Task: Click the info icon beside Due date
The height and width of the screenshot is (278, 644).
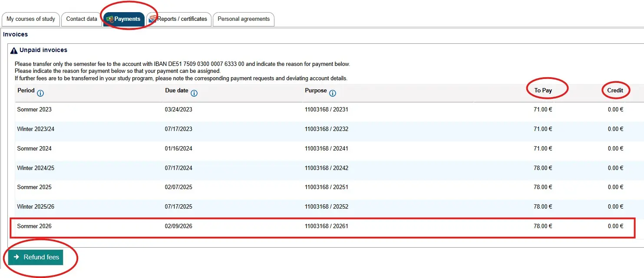Action: pos(194,93)
